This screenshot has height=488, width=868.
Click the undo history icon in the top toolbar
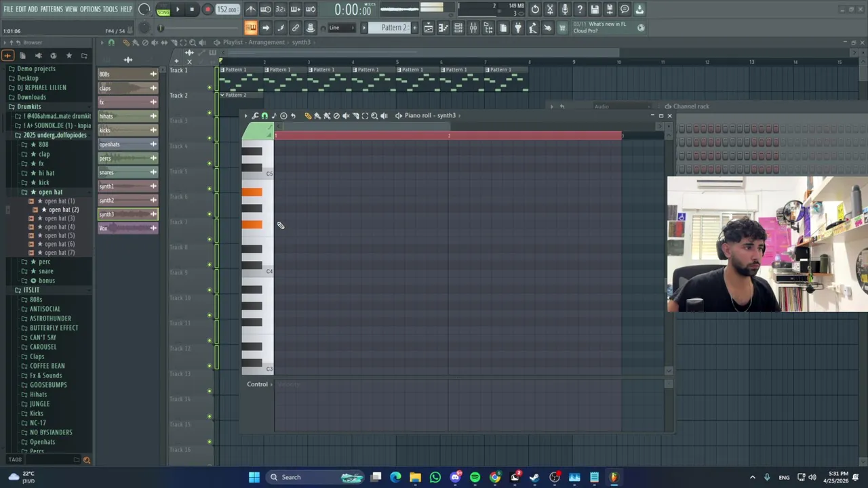(535, 9)
